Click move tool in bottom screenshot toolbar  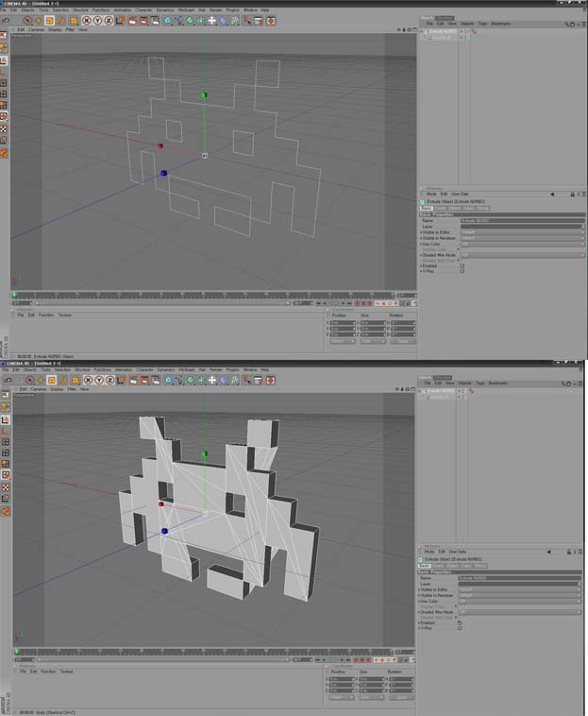pyautogui.click(x=41, y=380)
